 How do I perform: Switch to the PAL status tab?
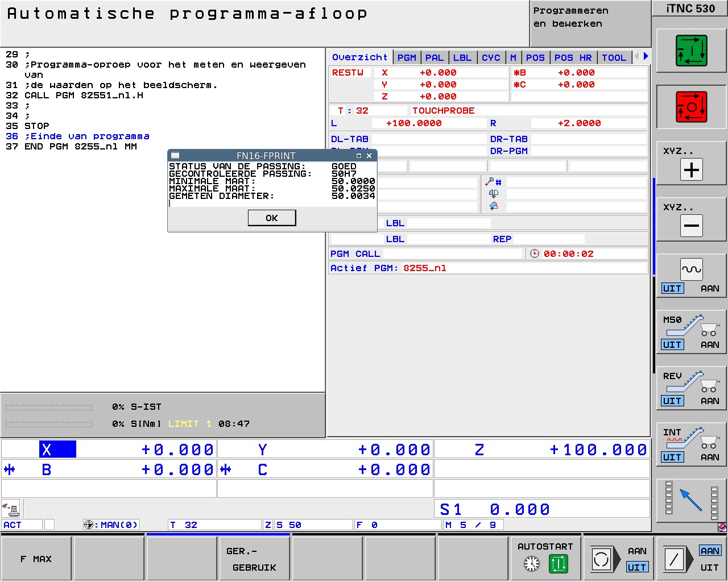point(435,57)
